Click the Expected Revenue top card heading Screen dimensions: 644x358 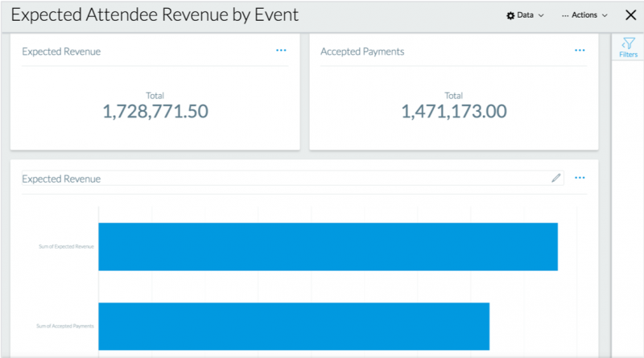[x=61, y=51]
